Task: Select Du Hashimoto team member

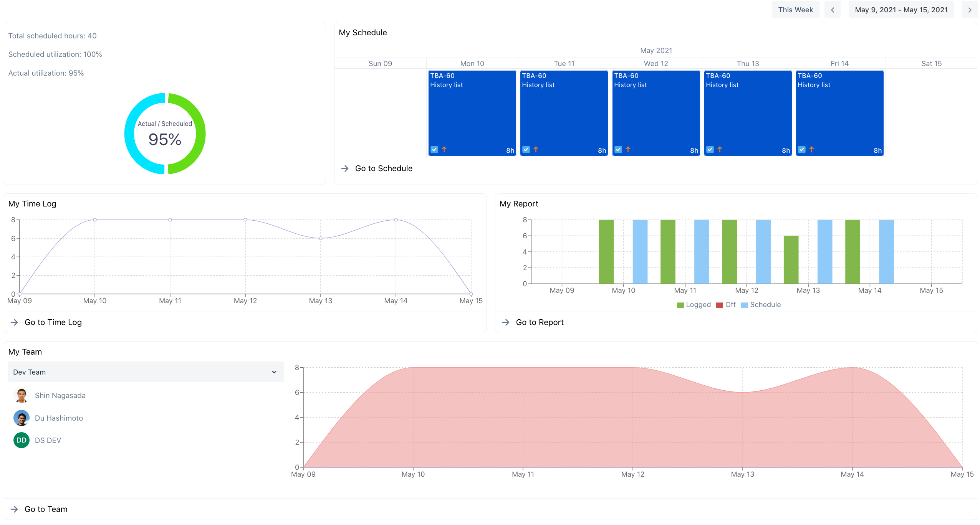Action: pos(59,418)
